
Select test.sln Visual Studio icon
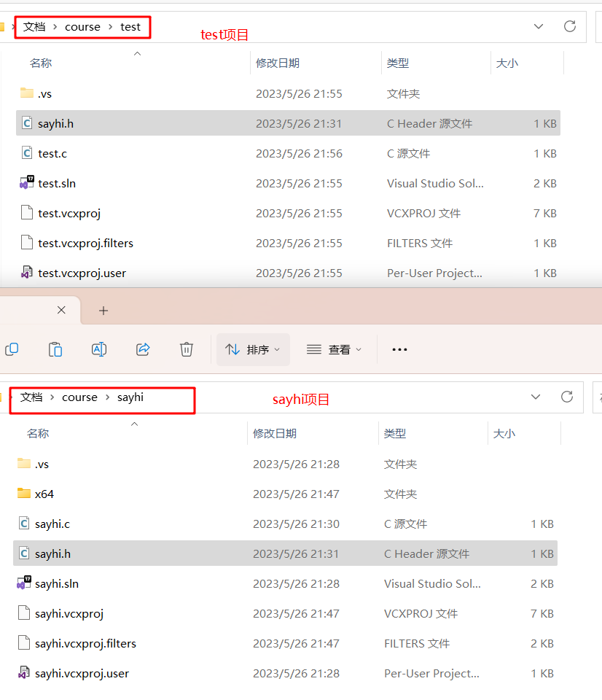click(x=27, y=182)
